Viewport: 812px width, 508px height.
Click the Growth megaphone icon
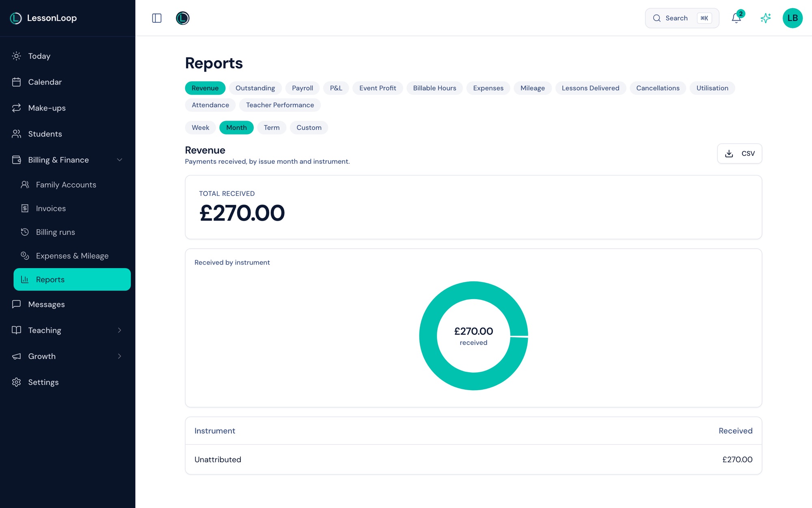click(16, 356)
